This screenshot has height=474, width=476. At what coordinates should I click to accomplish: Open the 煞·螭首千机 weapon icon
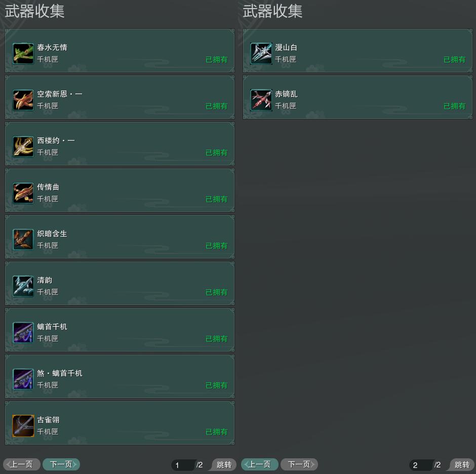23,379
